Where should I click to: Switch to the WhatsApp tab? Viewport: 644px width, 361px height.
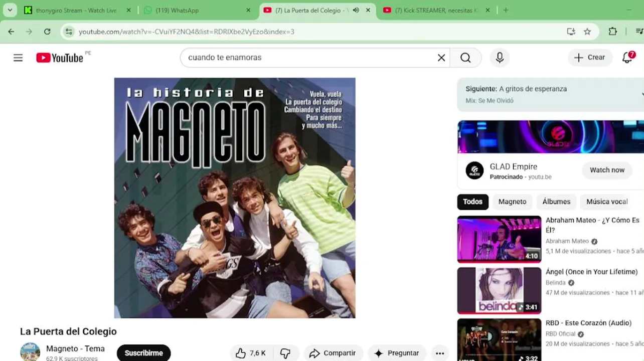(197, 10)
